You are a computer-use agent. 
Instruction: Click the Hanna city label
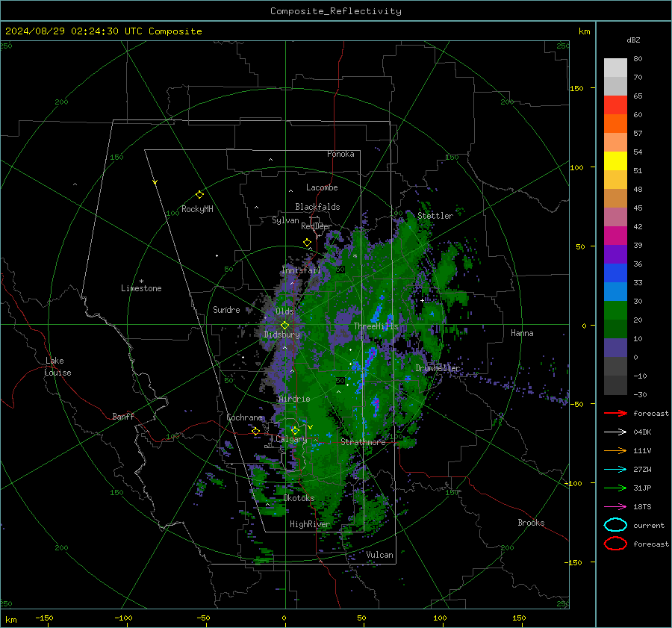(522, 333)
